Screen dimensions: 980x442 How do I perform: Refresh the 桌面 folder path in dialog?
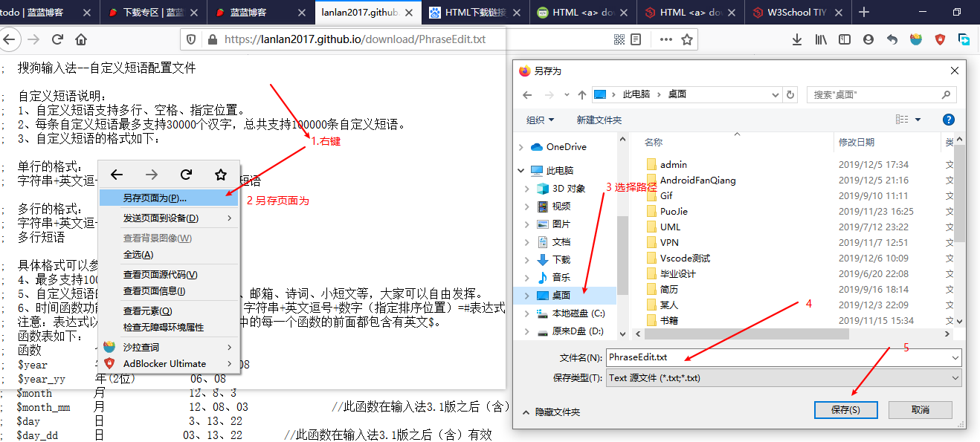790,95
